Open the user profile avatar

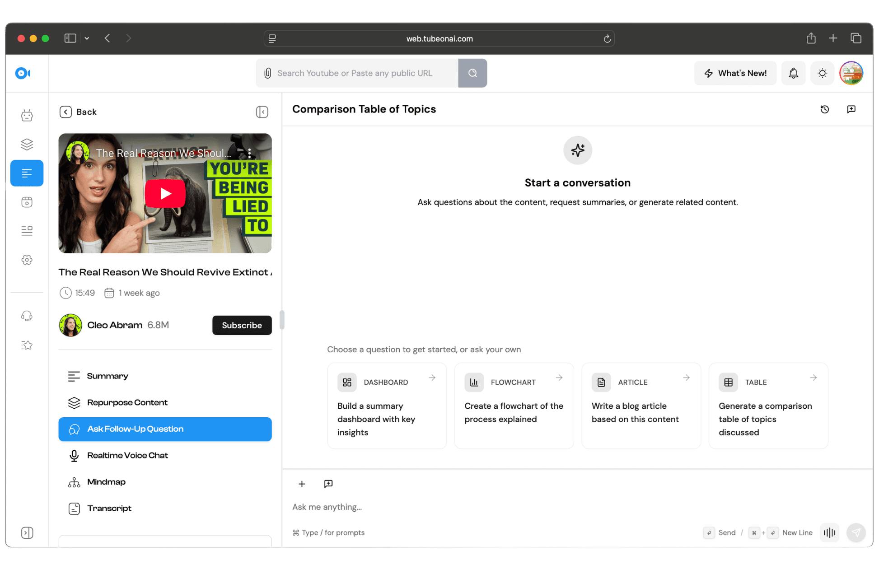click(851, 73)
